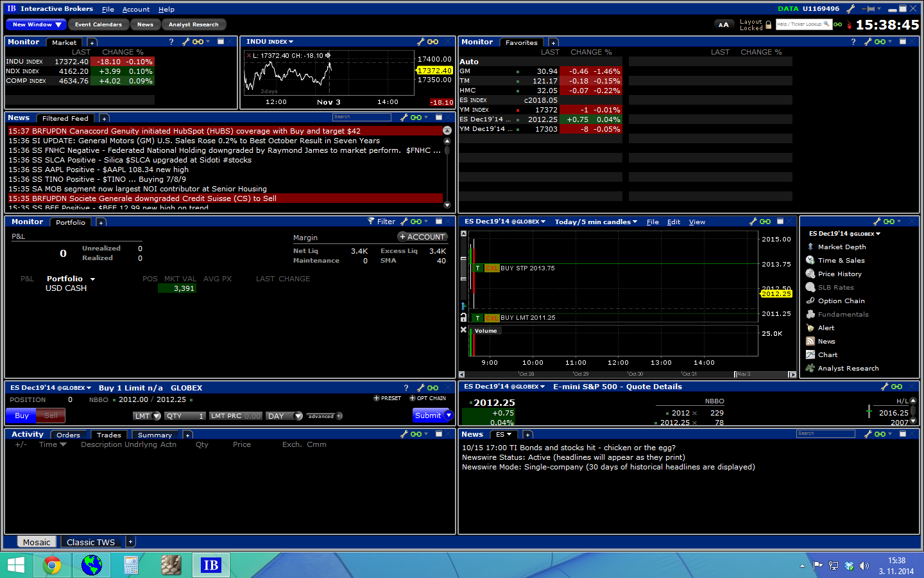
Task: Switch to the Summary tab in Activity
Action: coord(155,435)
